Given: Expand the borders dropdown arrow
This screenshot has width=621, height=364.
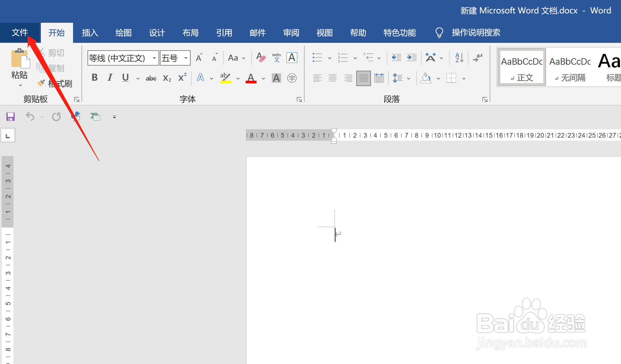Looking at the screenshot, I should coord(464,79).
